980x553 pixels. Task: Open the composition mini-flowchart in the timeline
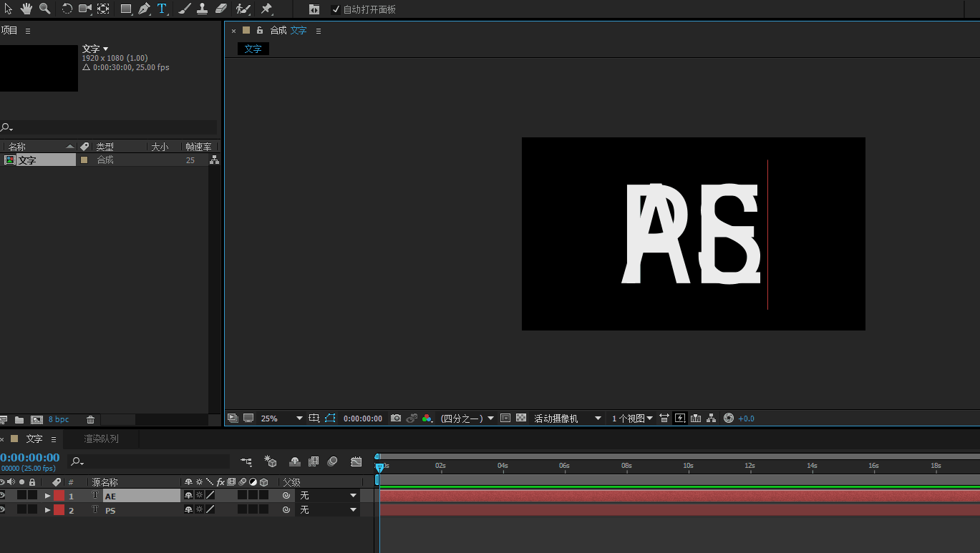point(246,461)
